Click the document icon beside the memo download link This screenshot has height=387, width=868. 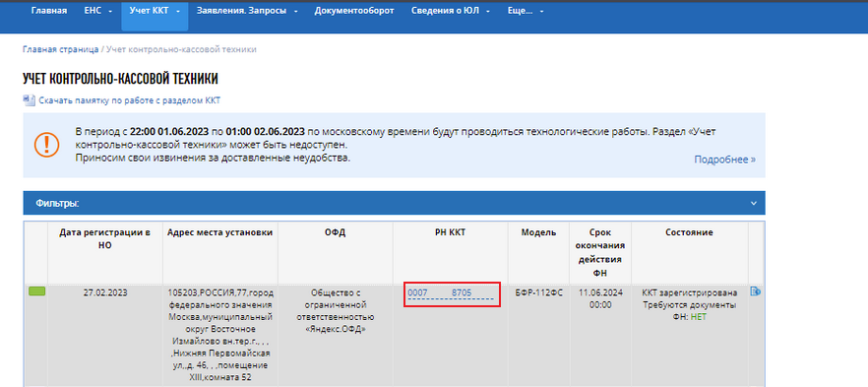pyautogui.click(x=29, y=99)
